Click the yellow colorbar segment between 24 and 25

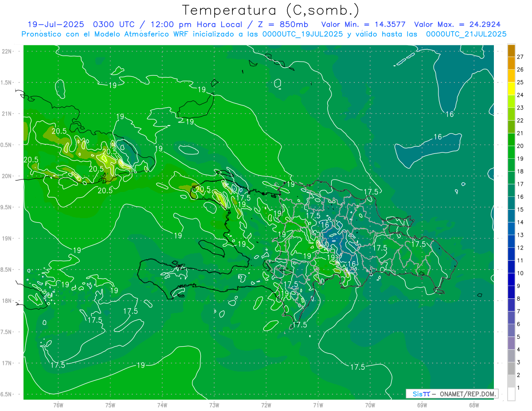point(511,88)
